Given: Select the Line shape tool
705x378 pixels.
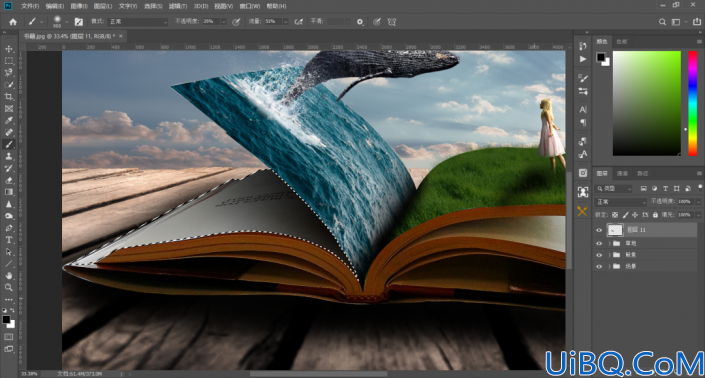Looking at the screenshot, I should coord(9,264).
